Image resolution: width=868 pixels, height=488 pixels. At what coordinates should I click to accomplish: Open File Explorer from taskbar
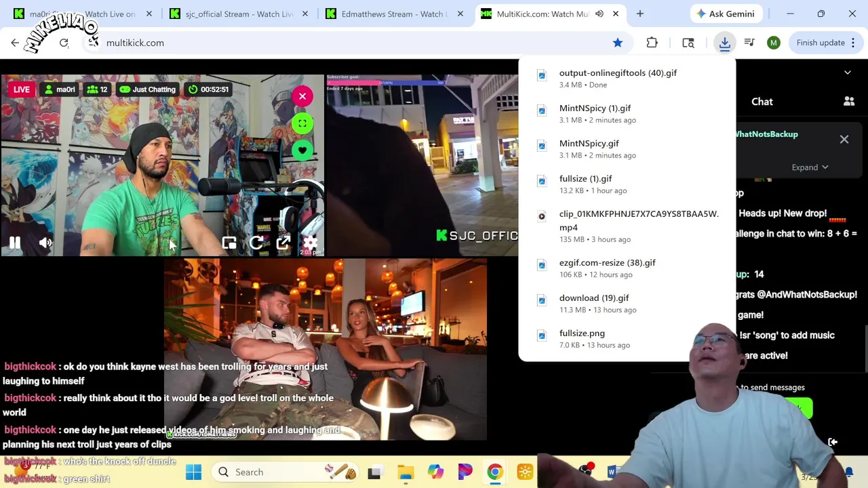click(x=406, y=472)
